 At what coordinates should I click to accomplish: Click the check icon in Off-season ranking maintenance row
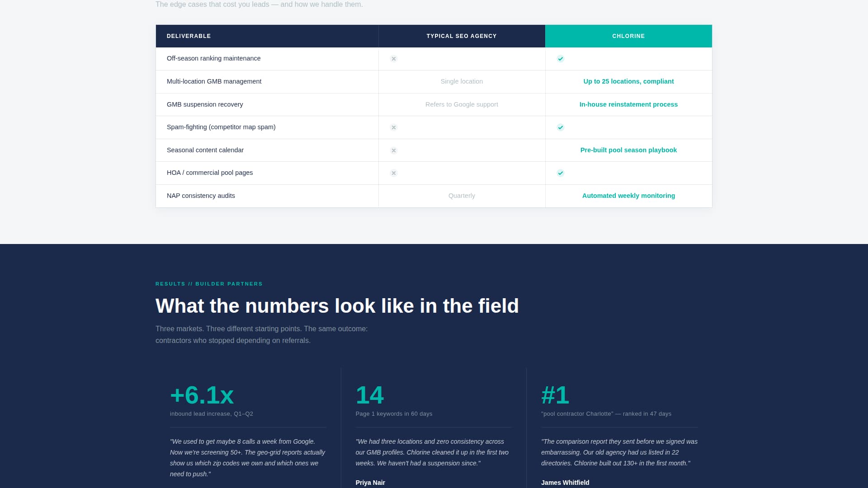click(561, 59)
